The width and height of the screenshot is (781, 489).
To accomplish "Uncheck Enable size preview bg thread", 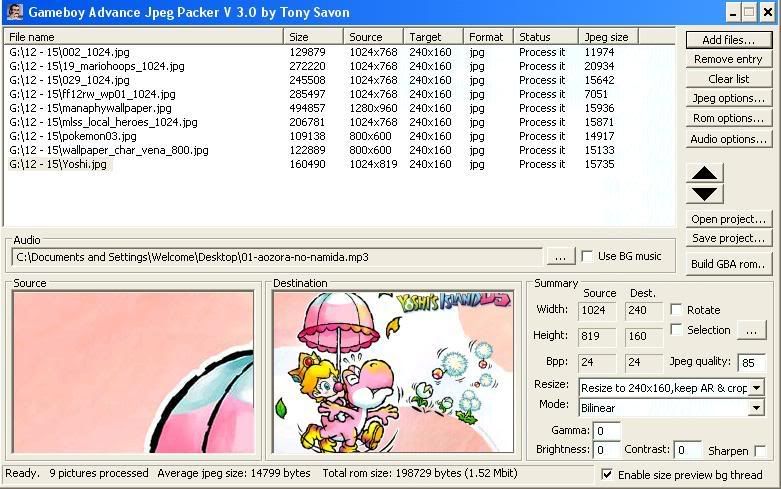I will (x=607, y=475).
